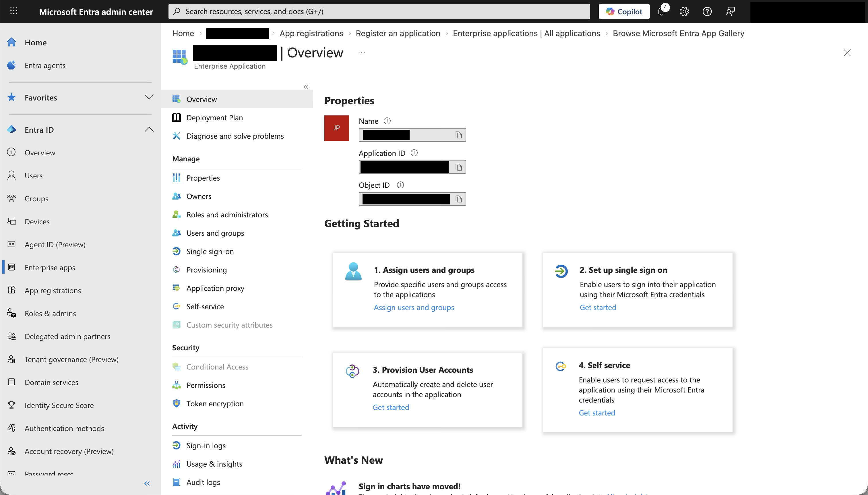Click Authentication methods sidebar icon

point(11,428)
